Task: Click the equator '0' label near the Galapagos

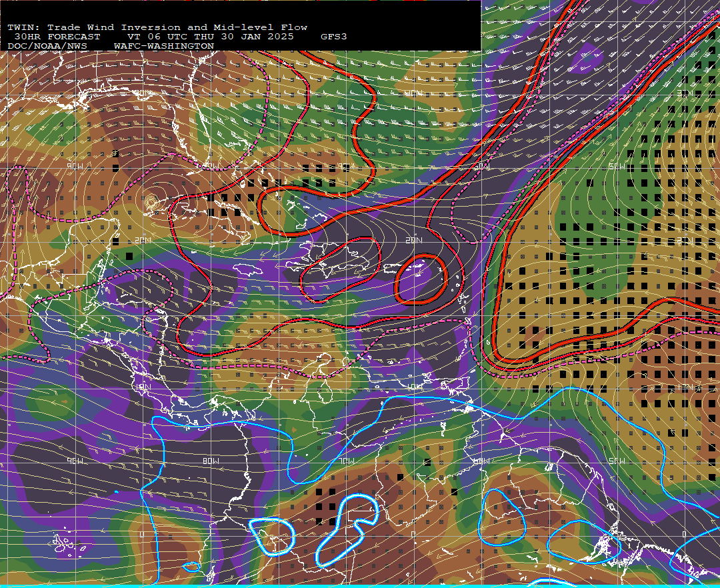Action: coord(142,535)
